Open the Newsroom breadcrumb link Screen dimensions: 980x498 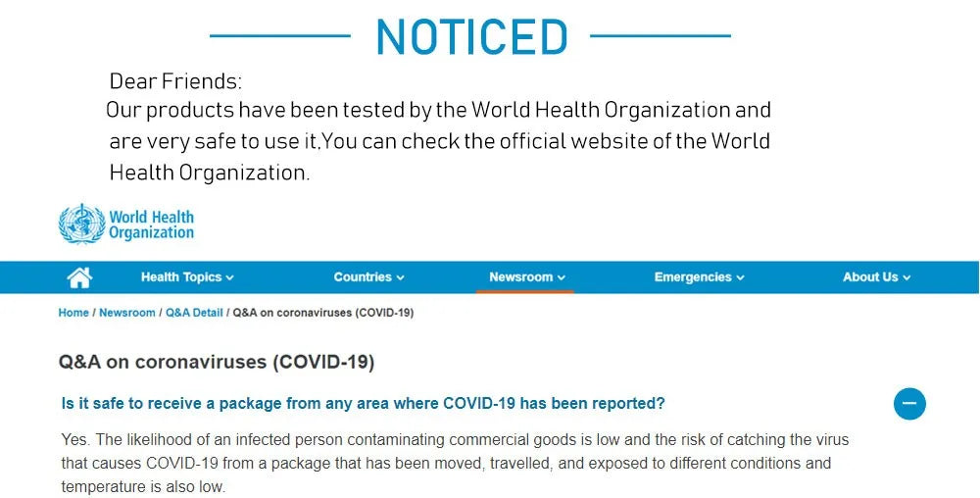[126, 313]
